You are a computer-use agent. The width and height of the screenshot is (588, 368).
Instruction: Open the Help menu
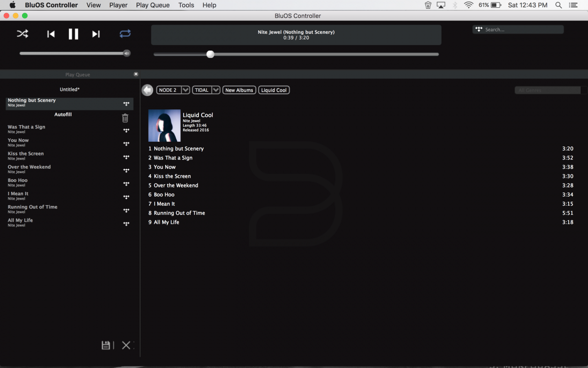(209, 5)
